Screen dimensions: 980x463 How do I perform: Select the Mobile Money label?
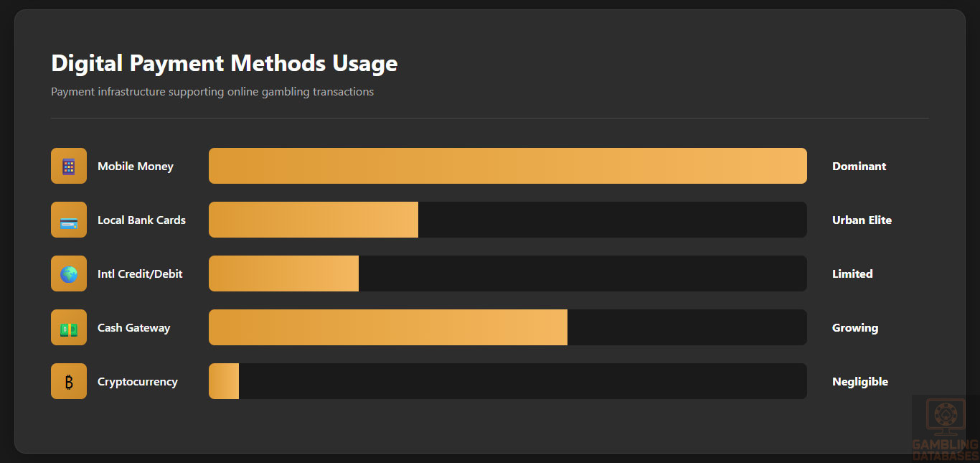point(136,167)
